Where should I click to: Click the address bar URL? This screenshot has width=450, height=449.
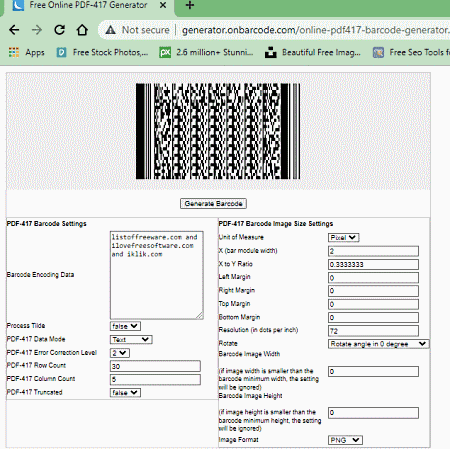pos(315,30)
